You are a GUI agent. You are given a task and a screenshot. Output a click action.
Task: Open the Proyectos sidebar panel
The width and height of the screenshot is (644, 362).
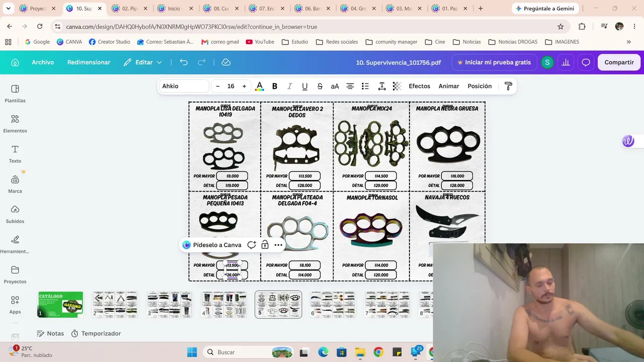(x=15, y=275)
